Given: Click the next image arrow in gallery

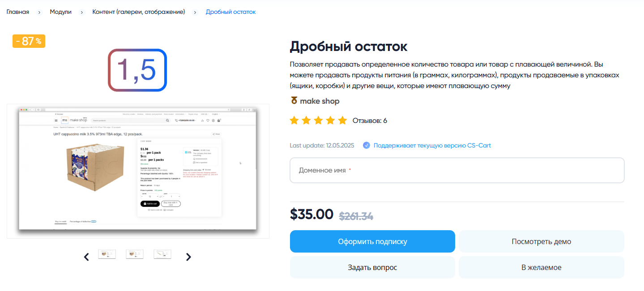Looking at the screenshot, I should [188, 257].
